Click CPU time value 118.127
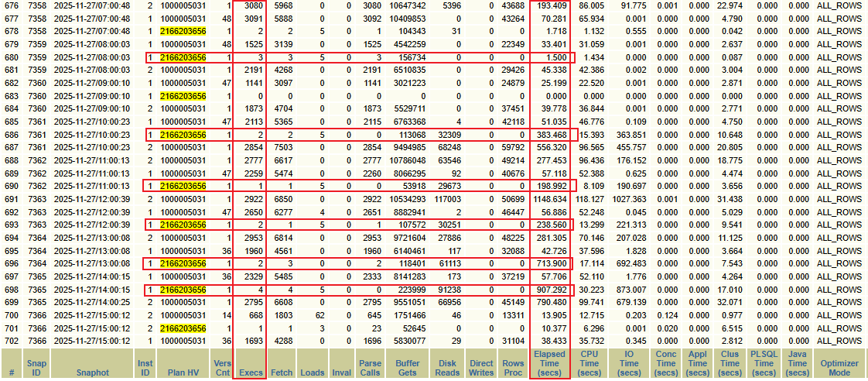 tap(591, 199)
